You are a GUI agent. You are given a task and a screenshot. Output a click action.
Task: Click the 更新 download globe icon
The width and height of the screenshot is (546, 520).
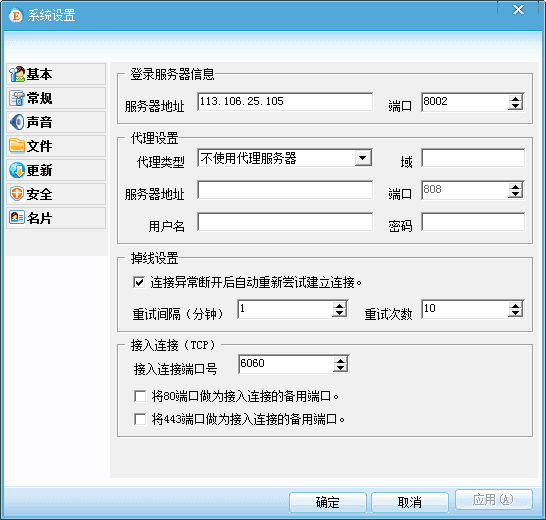17,170
